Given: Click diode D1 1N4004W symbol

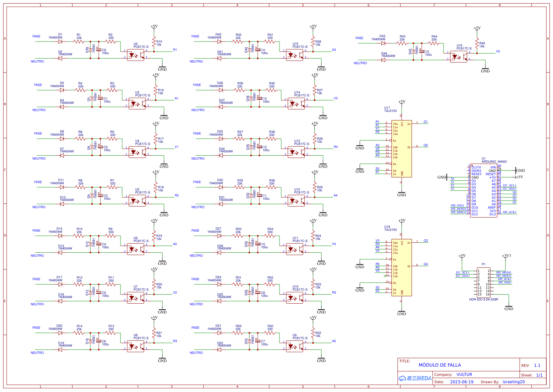Looking at the screenshot, I should click(x=61, y=41).
